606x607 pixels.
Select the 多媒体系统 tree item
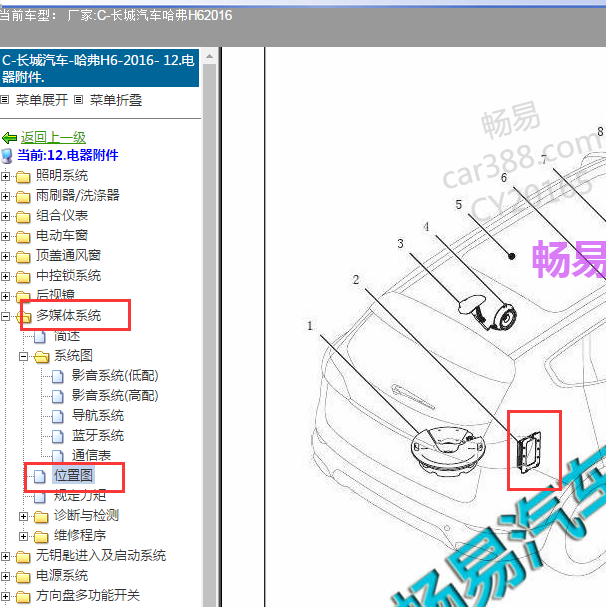[x=69, y=315]
